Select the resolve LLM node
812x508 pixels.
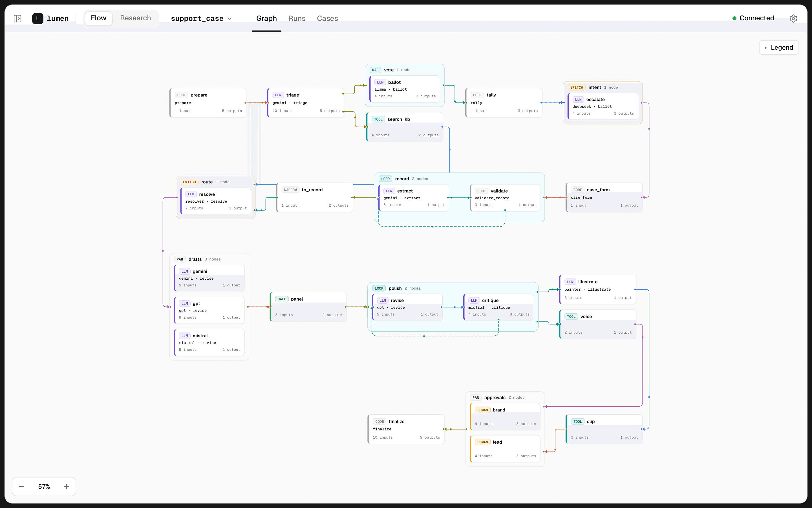click(216, 201)
